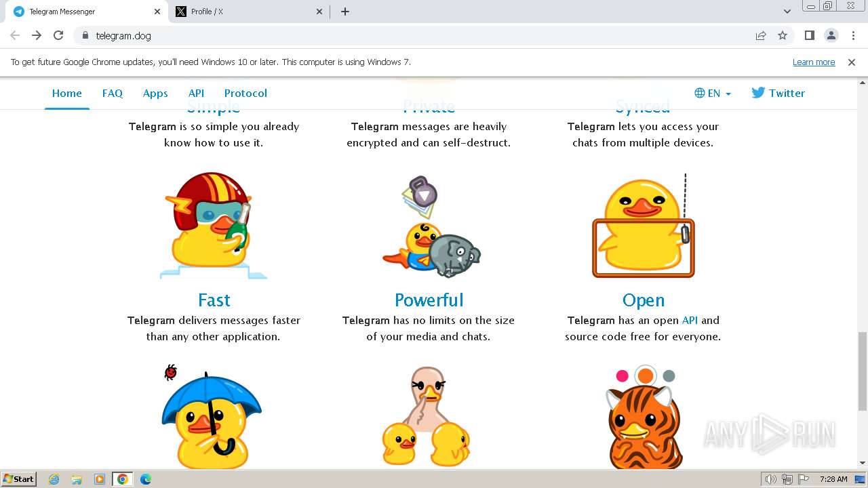Click 'Telegram is so simple you already' text

(214, 126)
